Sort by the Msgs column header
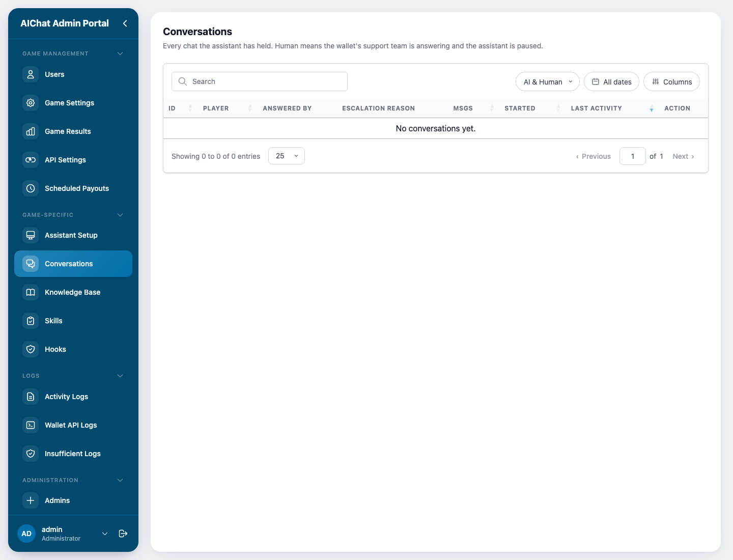Image resolution: width=733 pixels, height=560 pixels. pos(473,108)
